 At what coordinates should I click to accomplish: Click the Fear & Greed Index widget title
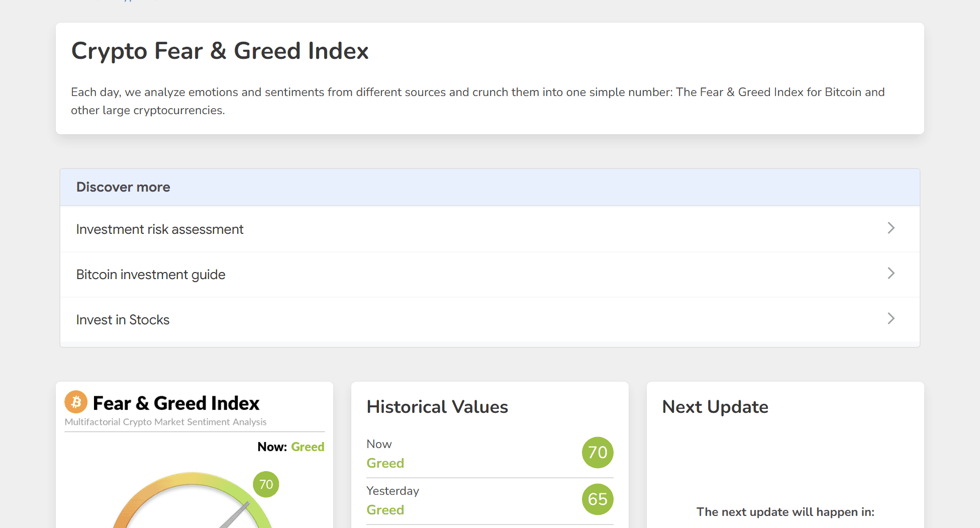coord(176,403)
